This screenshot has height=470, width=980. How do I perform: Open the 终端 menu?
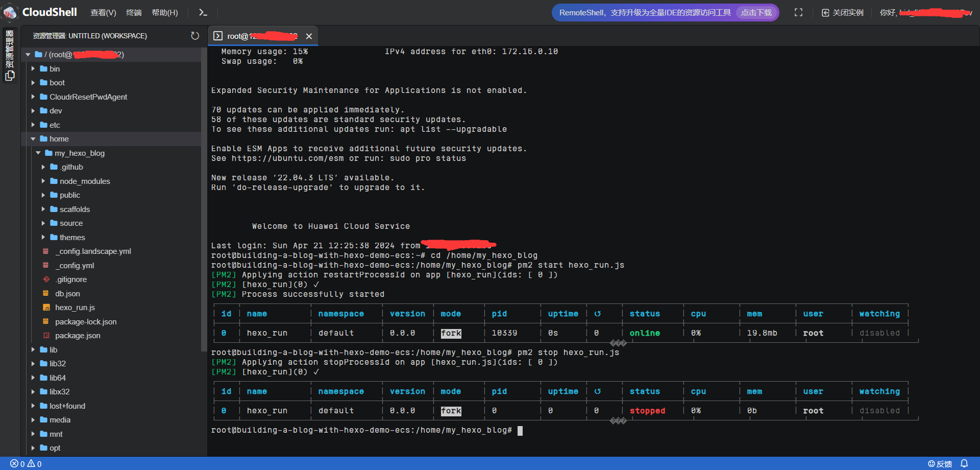(134, 12)
